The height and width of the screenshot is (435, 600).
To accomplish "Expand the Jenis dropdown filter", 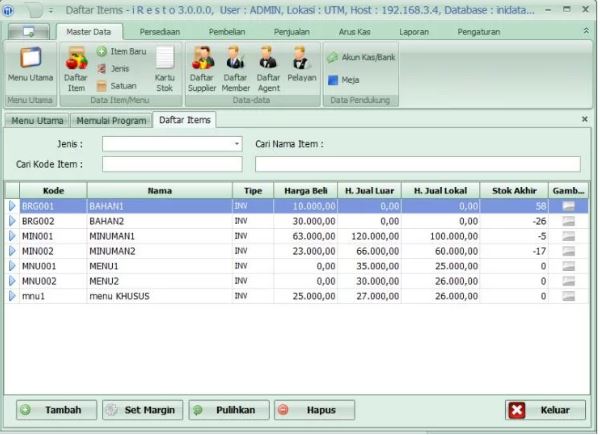I will click(x=237, y=144).
